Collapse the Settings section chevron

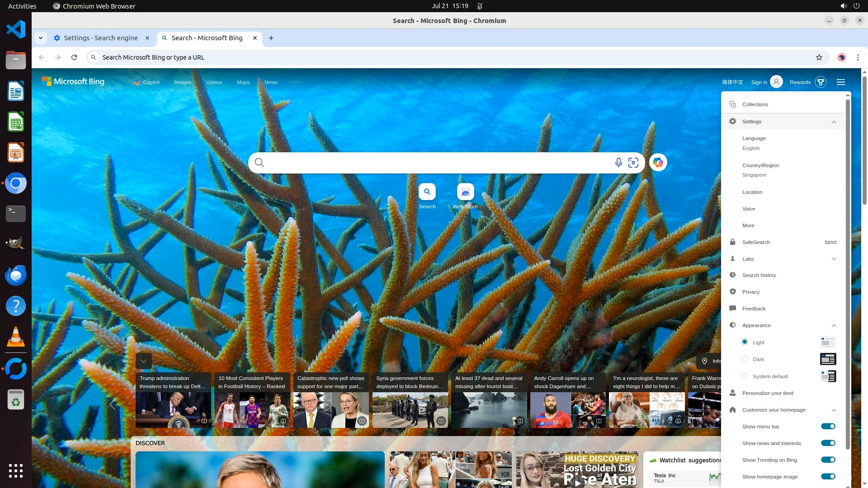click(834, 122)
